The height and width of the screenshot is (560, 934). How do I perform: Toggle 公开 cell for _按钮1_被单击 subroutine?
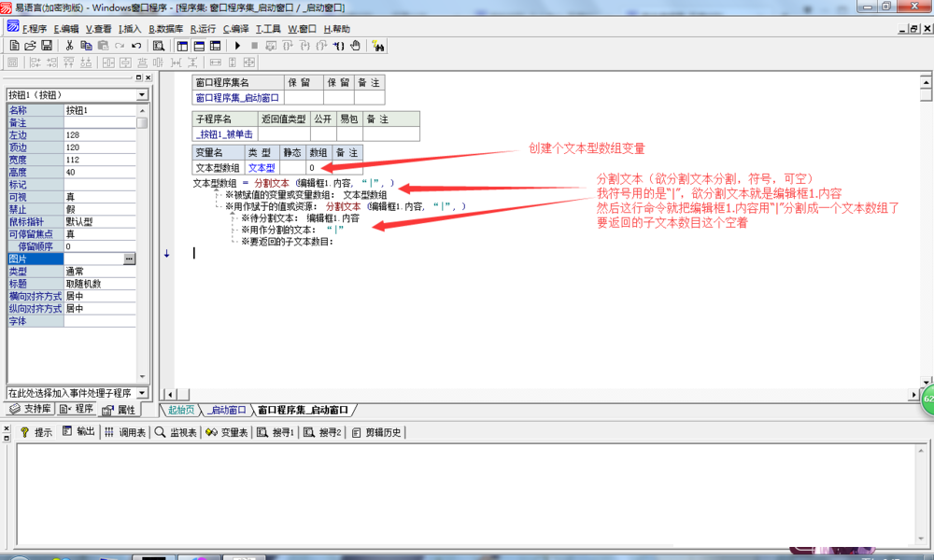322,133
